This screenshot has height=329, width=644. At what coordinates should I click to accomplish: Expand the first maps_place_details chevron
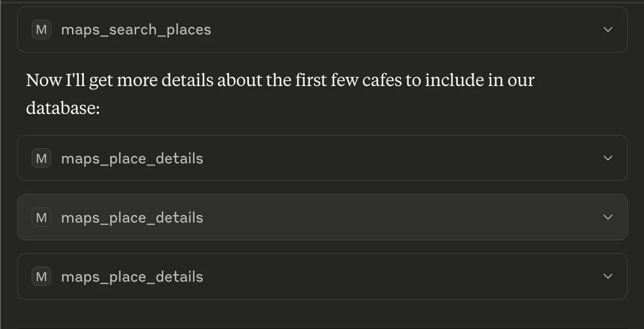(608, 158)
